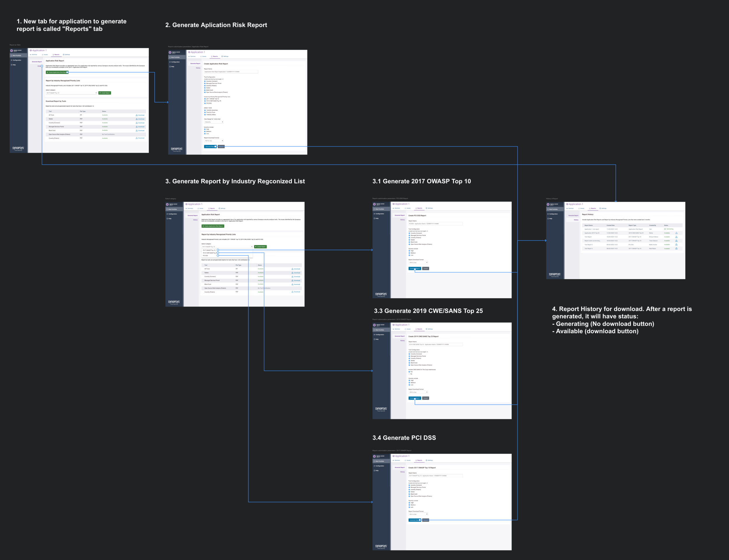This screenshot has height=560, width=729.
Task: Uncheck Low severity in Create 2017 OWASP Report
Action: pyautogui.click(x=409, y=507)
